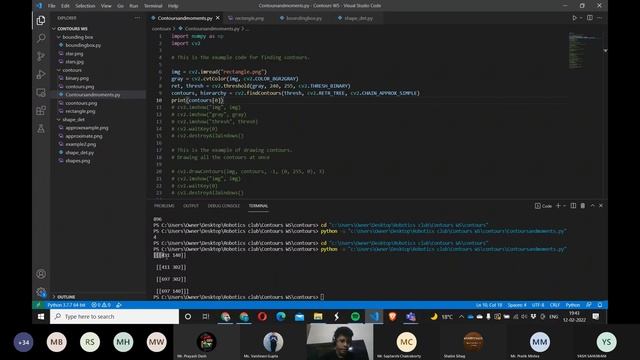This screenshot has width=640, height=360.
Task: Close the terminal panel
Action: [x=601, y=206]
